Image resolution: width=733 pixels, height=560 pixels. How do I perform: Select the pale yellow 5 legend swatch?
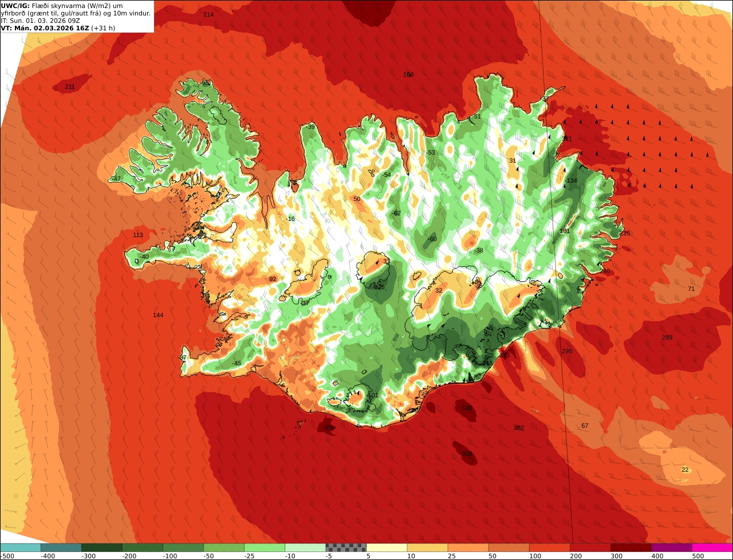point(387,547)
